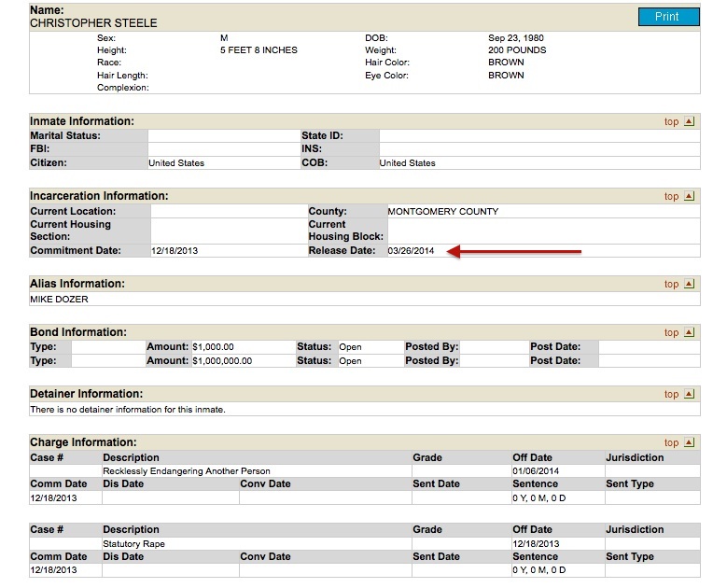
Task: Select the Eye Color value BROWN
Action: (506, 75)
